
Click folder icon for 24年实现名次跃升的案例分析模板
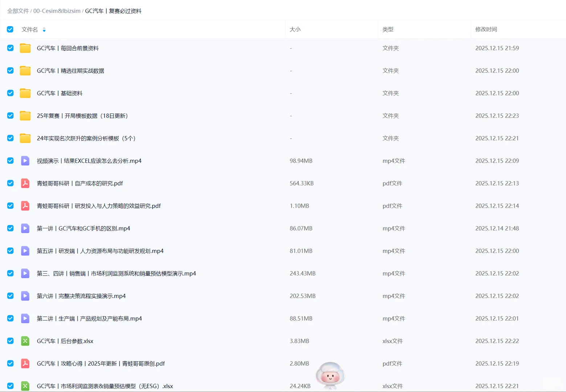pyautogui.click(x=25, y=138)
